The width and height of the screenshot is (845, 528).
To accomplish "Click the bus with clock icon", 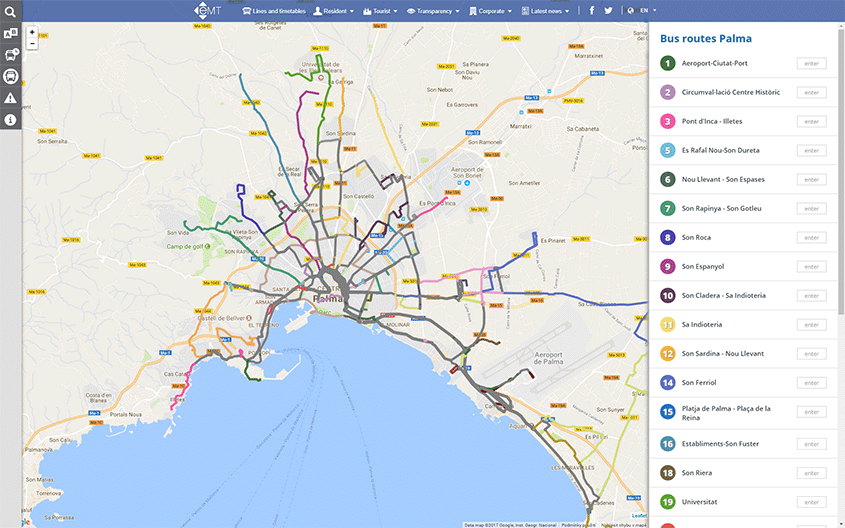I will point(10,54).
